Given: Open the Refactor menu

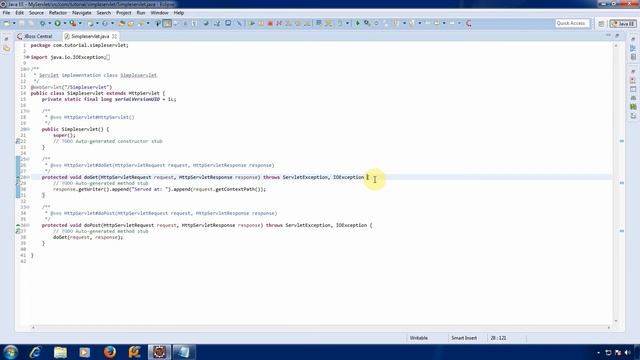Looking at the screenshot, I should point(58,13).
